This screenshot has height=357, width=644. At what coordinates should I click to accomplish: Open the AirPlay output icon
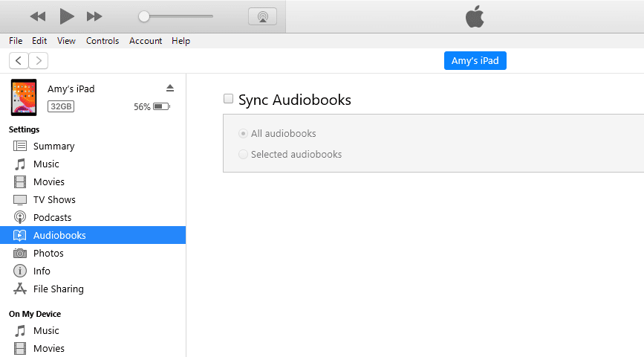pos(262,16)
